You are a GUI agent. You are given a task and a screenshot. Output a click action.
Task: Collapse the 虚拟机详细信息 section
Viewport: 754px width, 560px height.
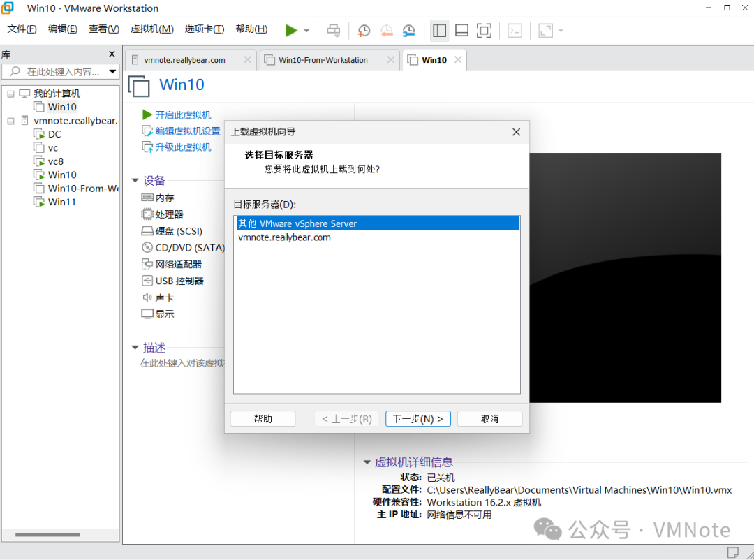367,462
